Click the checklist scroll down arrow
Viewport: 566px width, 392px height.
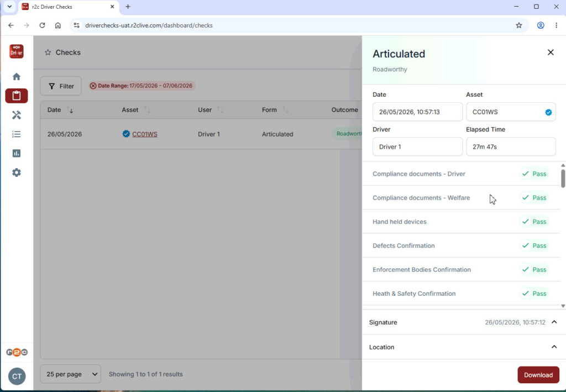[x=563, y=306]
